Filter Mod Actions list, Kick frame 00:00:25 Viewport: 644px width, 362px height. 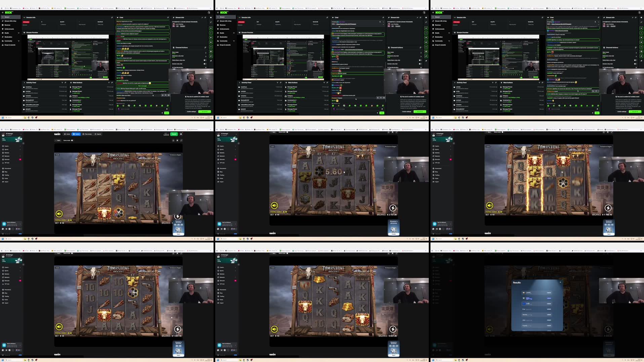tap(109, 83)
